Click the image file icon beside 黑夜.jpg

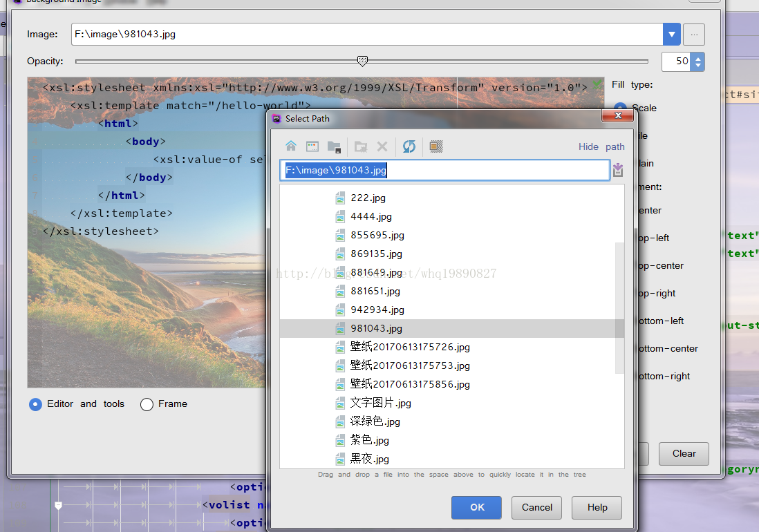[x=340, y=459]
